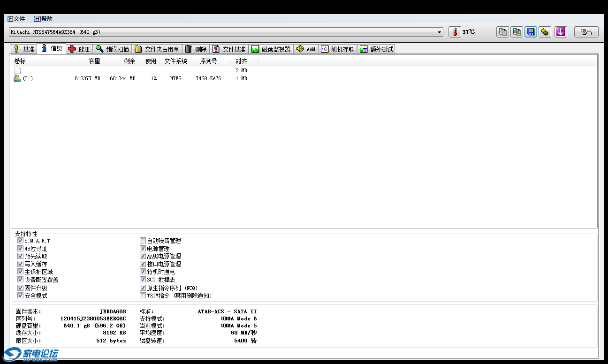Open the 帮助 menu
608x364 pixels.
coord(43,19)
